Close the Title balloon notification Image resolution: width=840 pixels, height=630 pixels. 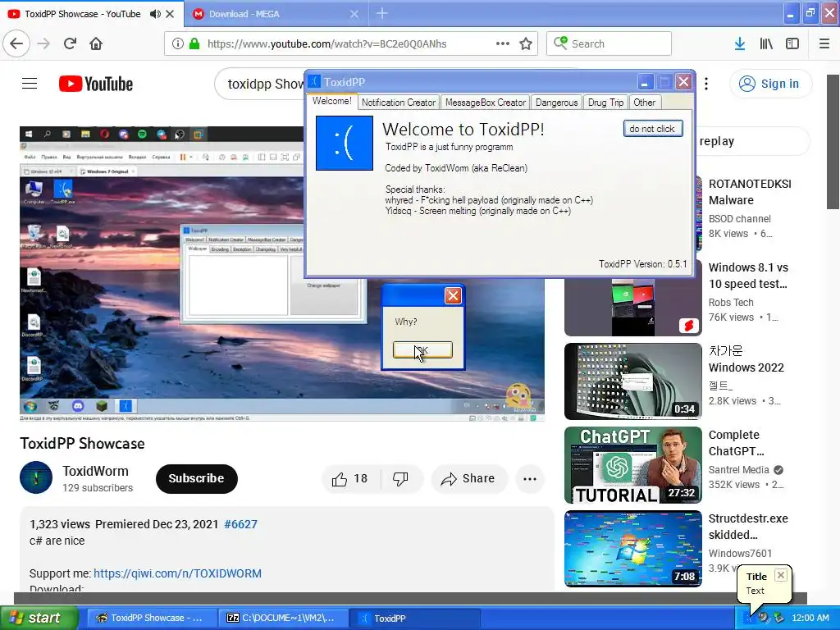coord(781,575)
